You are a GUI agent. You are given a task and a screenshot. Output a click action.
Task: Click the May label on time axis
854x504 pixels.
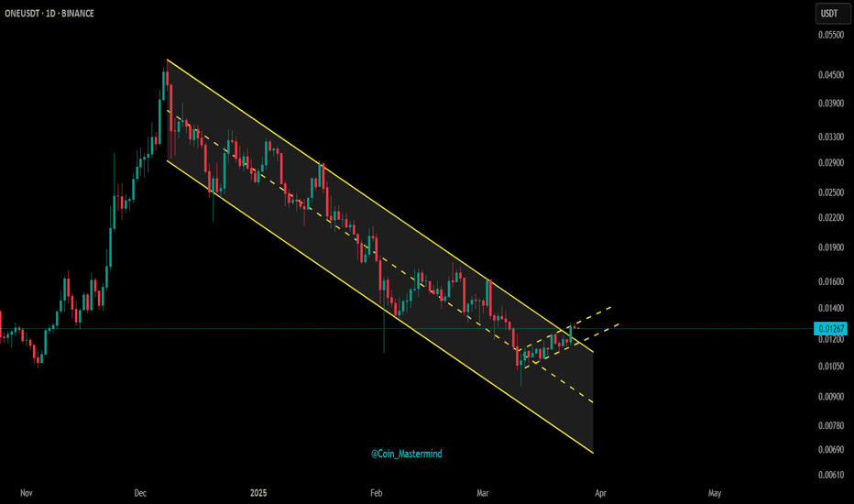(x=715, y=493)
